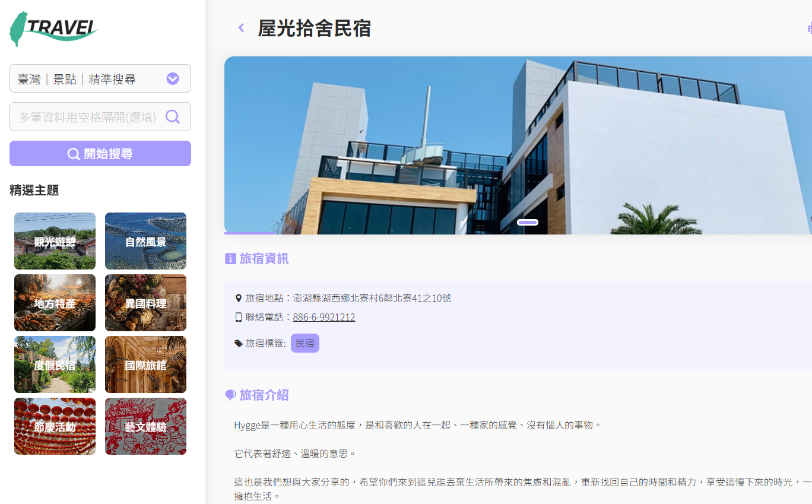Image resolution: width=812 pixels, height=504 pixels.
Task: Click the 旅宿資訊 info icon
Action: pos(230,259)
